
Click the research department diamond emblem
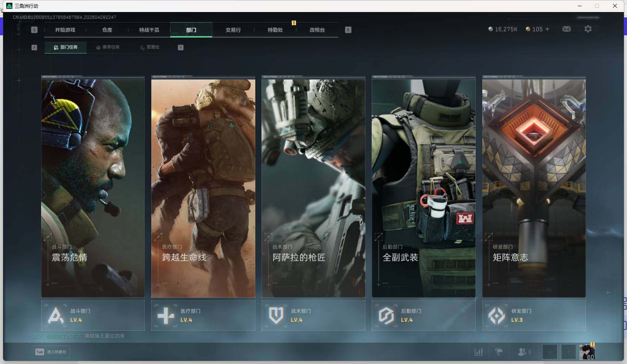(x=497, y=316)
